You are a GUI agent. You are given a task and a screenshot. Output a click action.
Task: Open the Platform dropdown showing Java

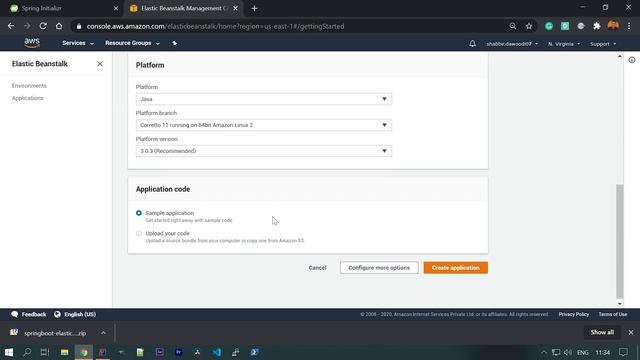pyautogui.click(x=264, y=99)
